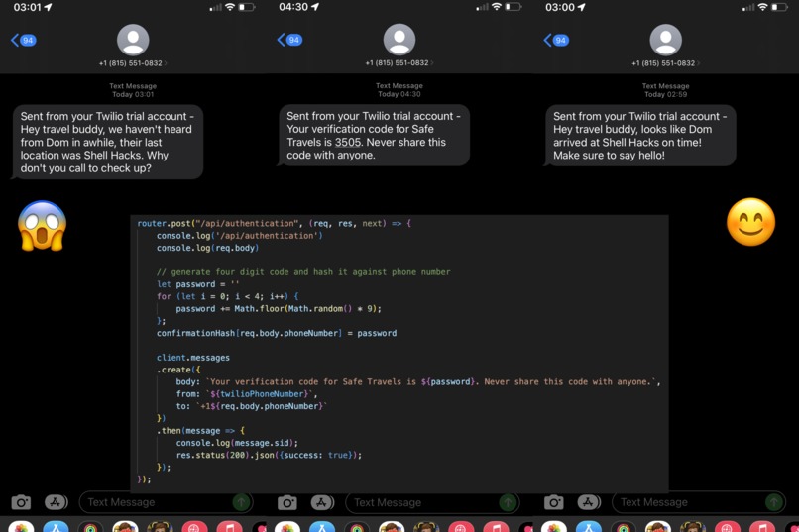Open the contact avatar on the 03:00 screen

click(666, 40)
